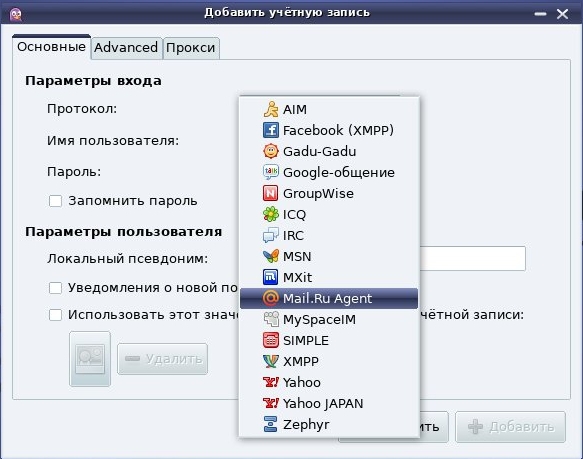Switch to the Основные tab
Image resolution: width=583 pixels, height=459 pixels.
pos(51,47)
